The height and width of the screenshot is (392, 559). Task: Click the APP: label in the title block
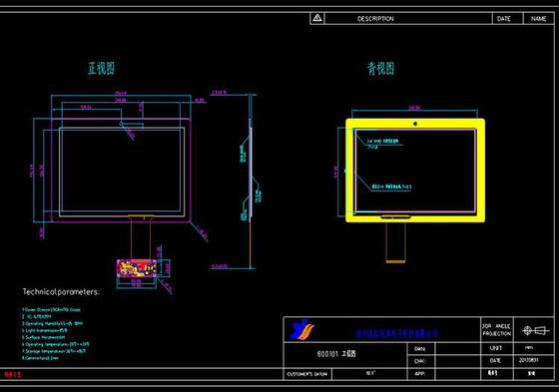coord(419,374)
